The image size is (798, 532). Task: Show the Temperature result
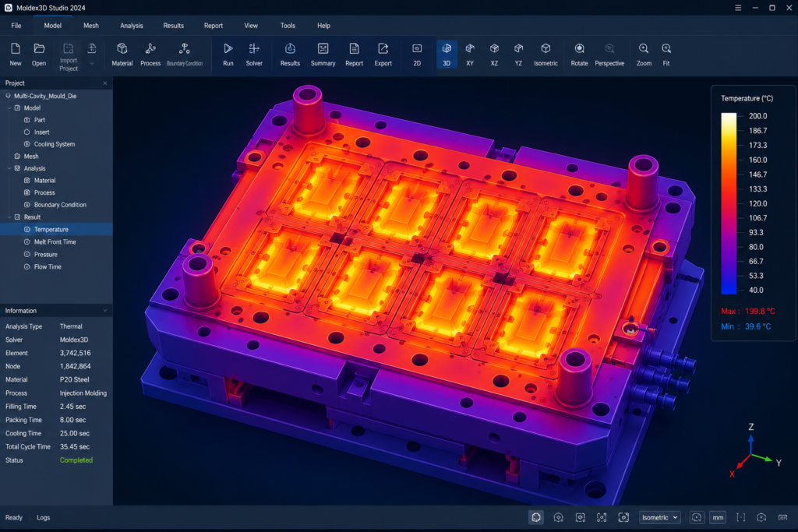point(56,229)
